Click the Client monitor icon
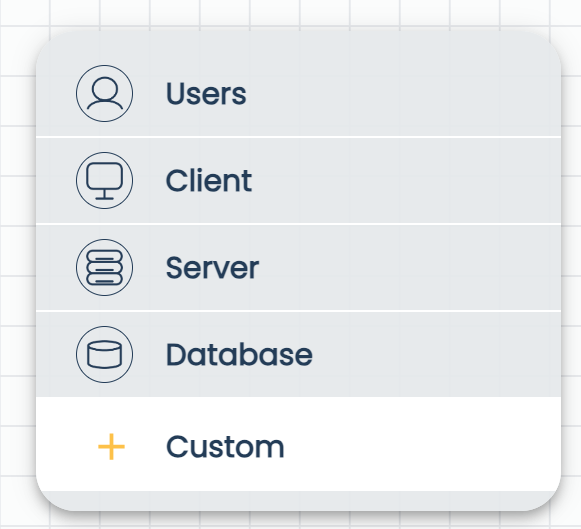 pos(104,180)
